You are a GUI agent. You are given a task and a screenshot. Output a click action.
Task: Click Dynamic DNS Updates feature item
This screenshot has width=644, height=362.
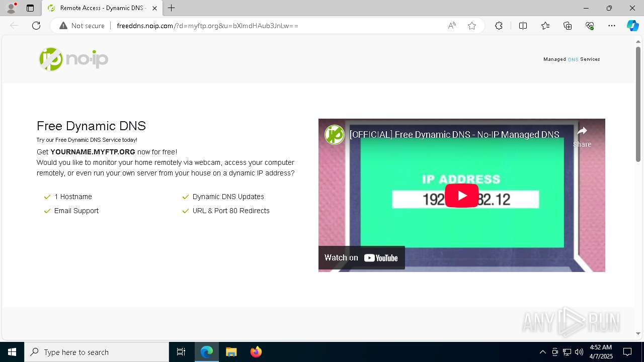(x=223, y=197)
